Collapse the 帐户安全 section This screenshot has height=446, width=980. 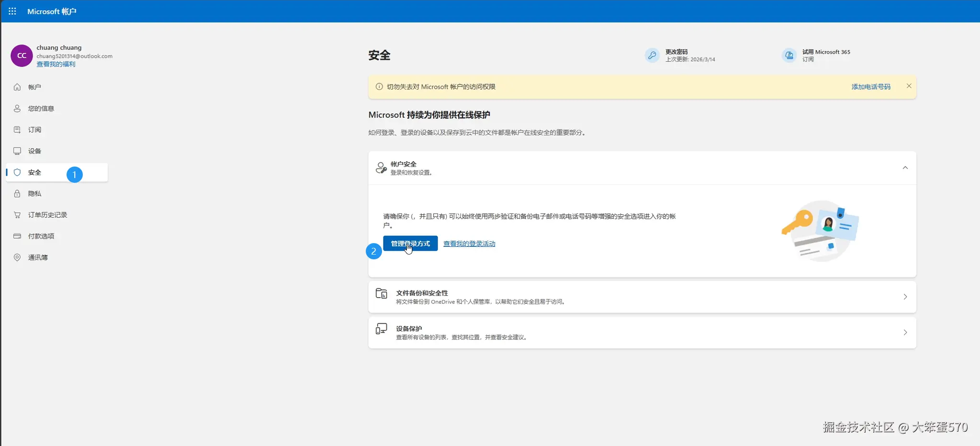[x=905, y=168]
